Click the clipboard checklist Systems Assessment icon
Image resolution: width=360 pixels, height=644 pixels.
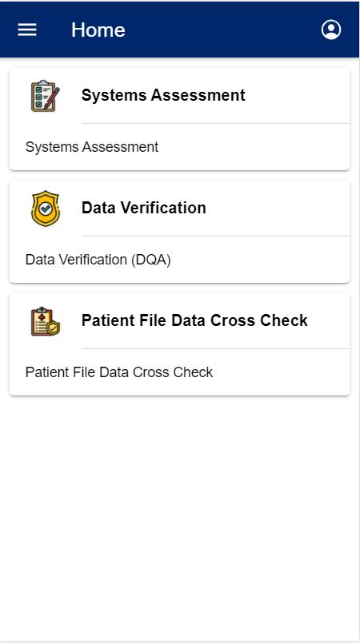(46, 96)
